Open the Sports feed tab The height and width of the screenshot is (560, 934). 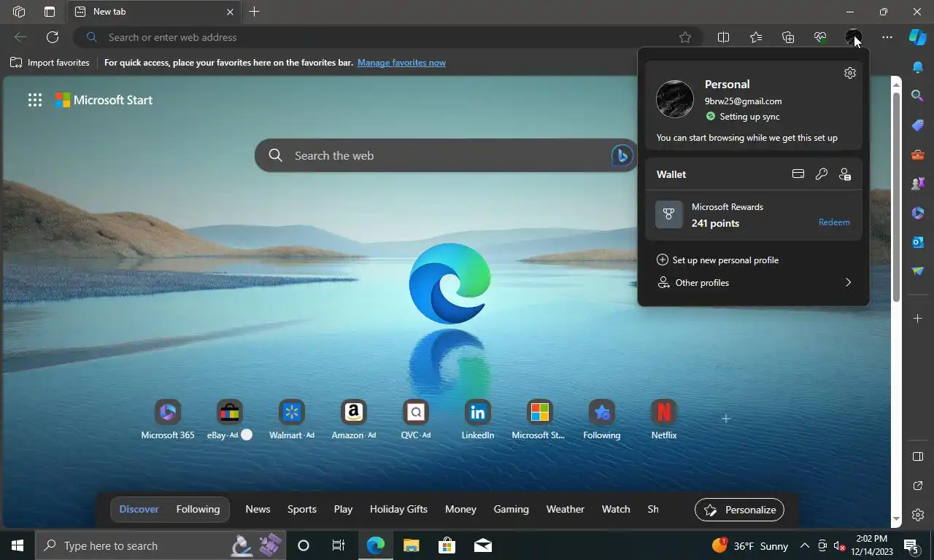[302, 510]
